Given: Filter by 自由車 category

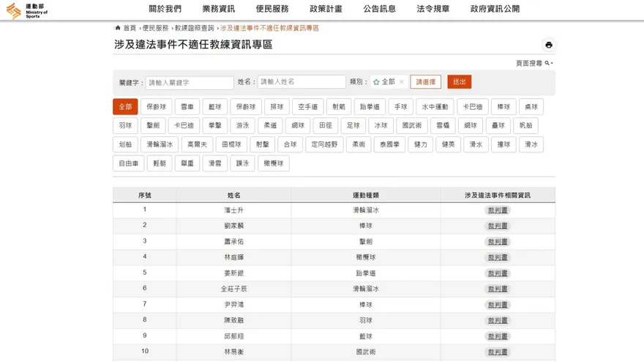Looking at the screenshot, I should pyautogui.click(x=129, y=163).
